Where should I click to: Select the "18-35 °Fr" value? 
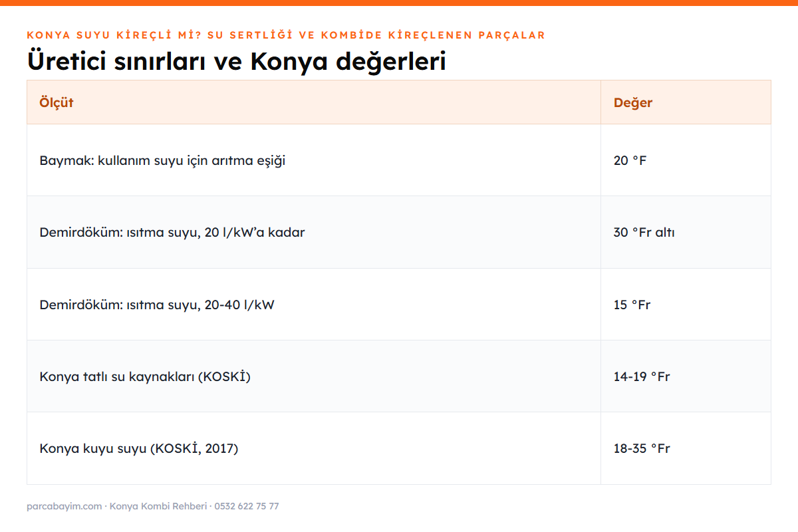(642, 448)
